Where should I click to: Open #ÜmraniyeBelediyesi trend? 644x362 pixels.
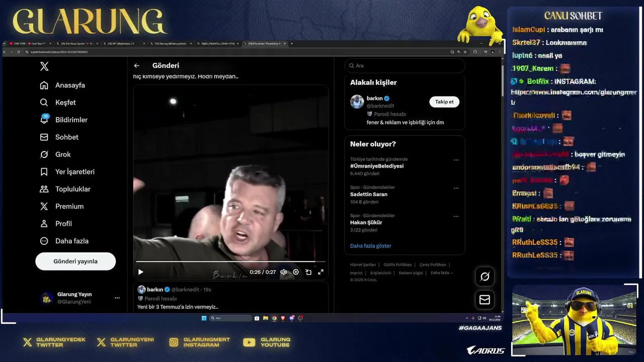coord(377,166)
